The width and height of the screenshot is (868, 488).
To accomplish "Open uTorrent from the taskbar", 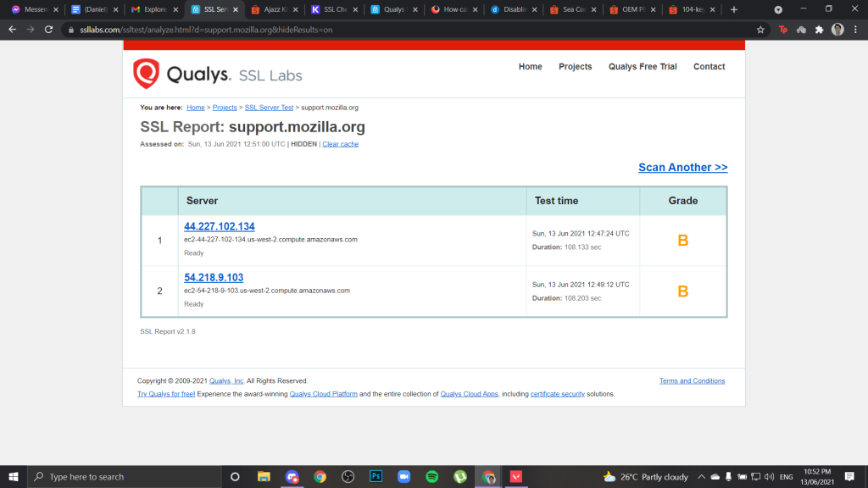I will click(460, 476).
